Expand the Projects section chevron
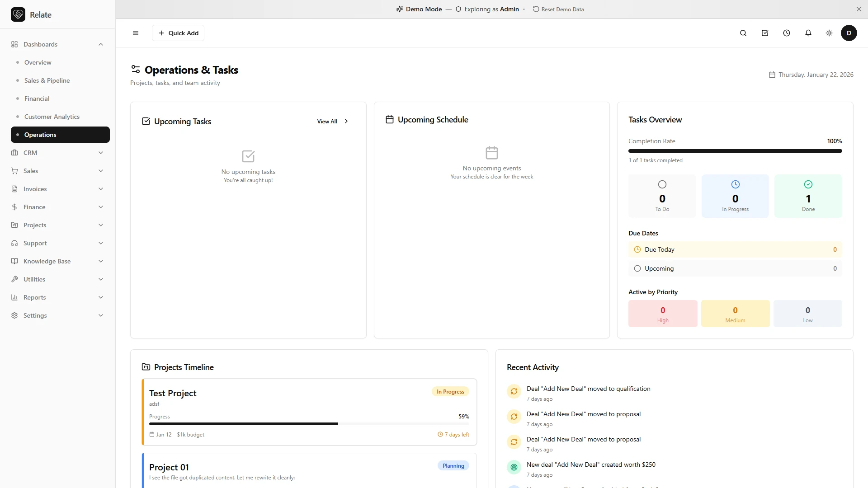Screen dimensions: 868x488 click(101, 225)
